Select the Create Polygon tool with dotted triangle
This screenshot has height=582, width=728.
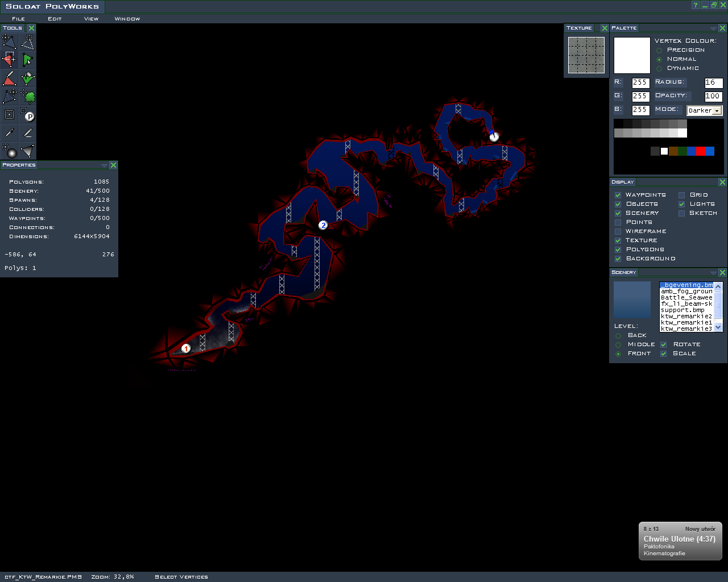tap(28, 41)
